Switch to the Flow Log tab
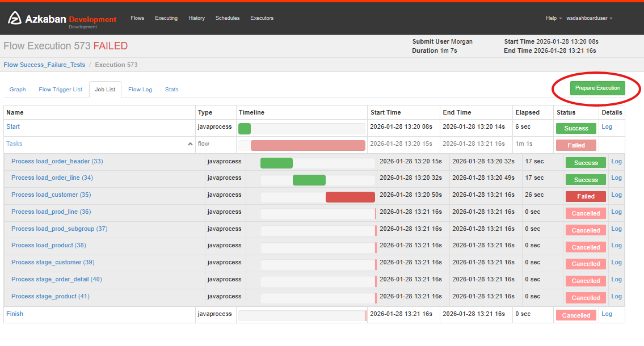Image resolution: width=644 pixels, height=346 pixels. 140,90
